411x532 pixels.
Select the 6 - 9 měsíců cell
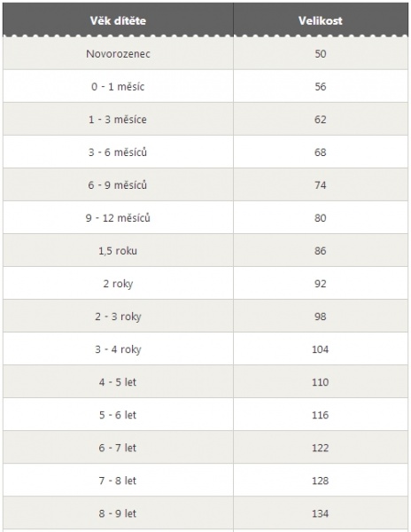[x=118, y=185]
